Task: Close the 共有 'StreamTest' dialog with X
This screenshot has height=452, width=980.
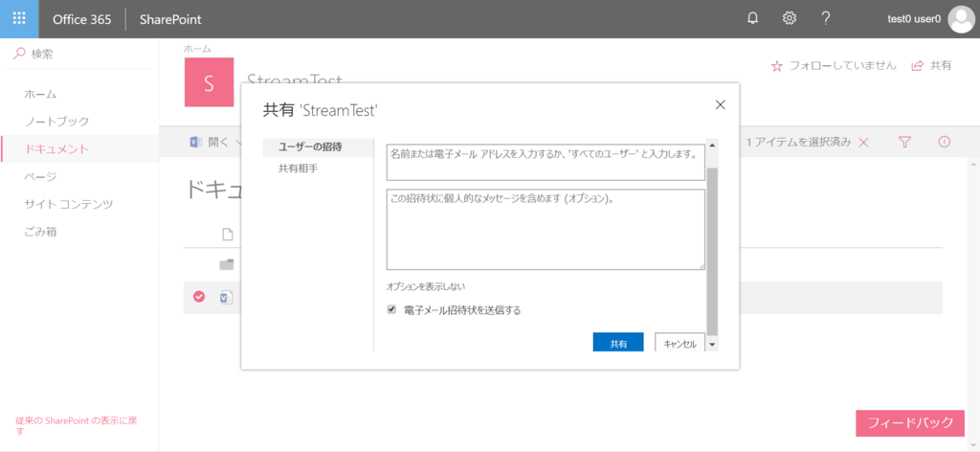Action: click(x=720, y=104)
